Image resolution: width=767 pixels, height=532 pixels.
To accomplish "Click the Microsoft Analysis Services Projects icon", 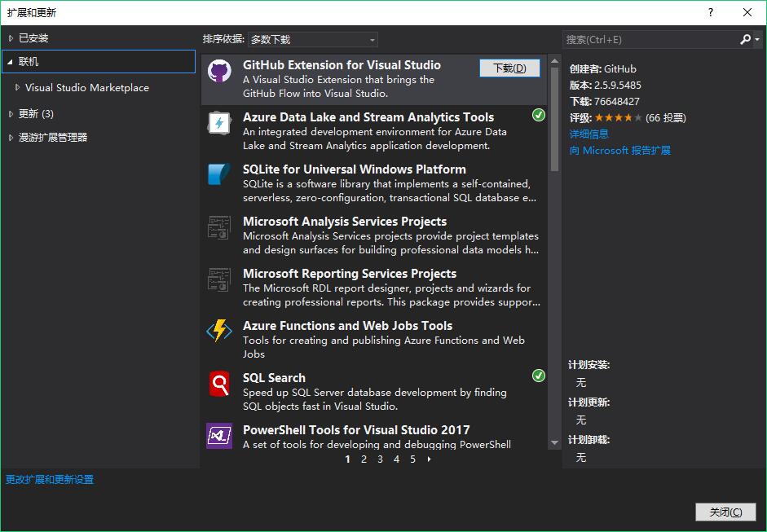I will point(218,228).
